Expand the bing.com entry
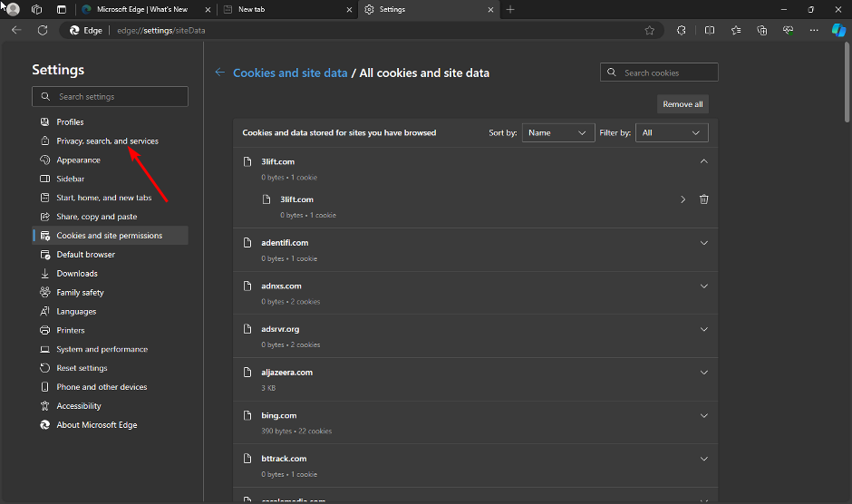 703,415
